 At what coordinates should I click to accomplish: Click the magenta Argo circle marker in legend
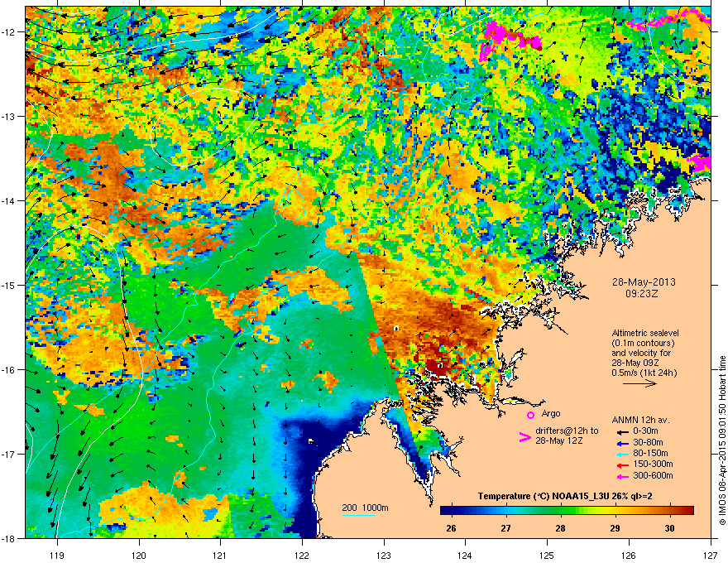tap(530, 415)
